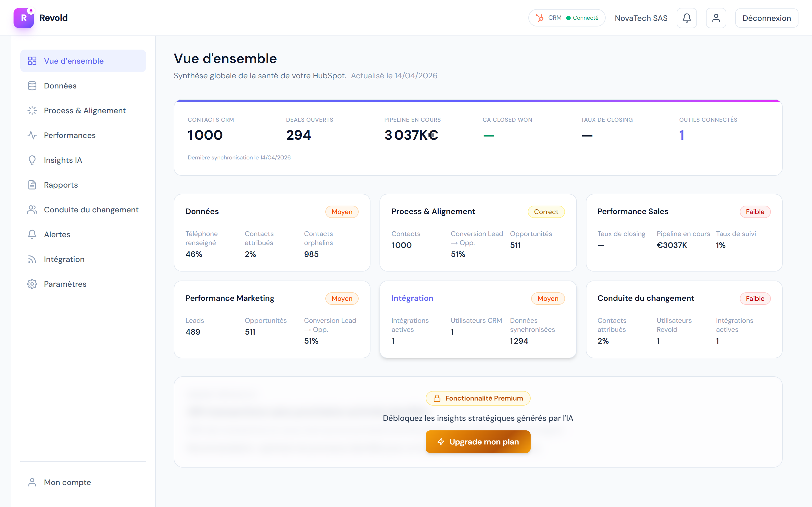The image size is (812, 507).
Task: Open the user profile icon in header
Action: (716, 18)
